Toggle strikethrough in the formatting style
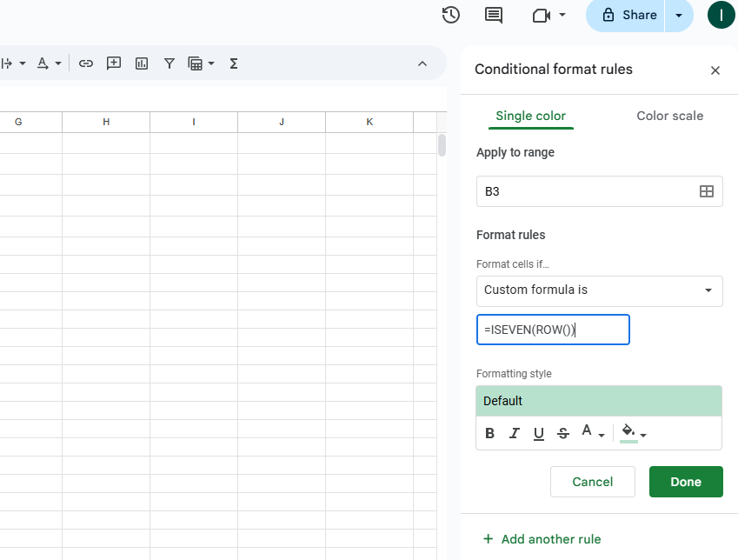The image size is (738, 560). [x=562, y=433]
